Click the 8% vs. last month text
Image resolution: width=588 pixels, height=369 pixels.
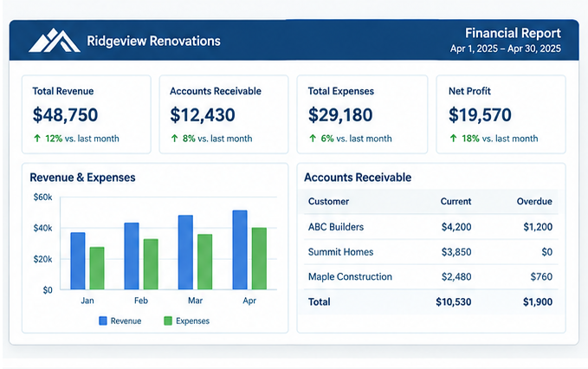217,139
